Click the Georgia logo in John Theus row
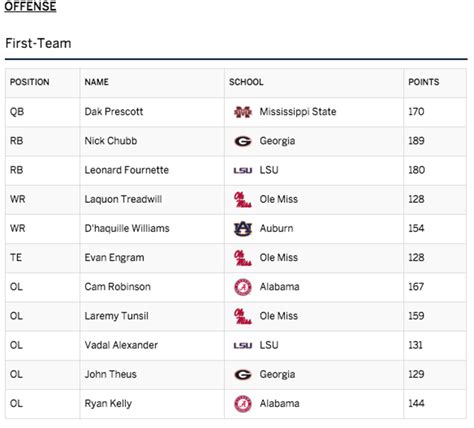474x428 pixels. pyautogui.click(x=243, y=375)
